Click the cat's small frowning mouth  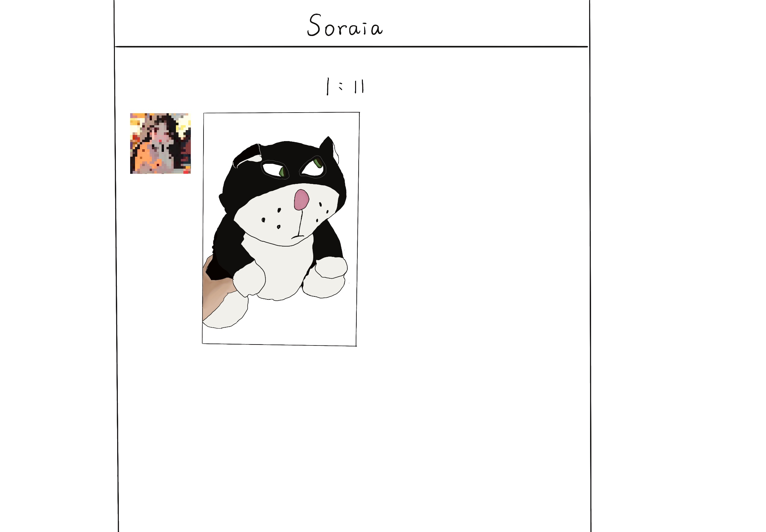(x=297, y=237)
